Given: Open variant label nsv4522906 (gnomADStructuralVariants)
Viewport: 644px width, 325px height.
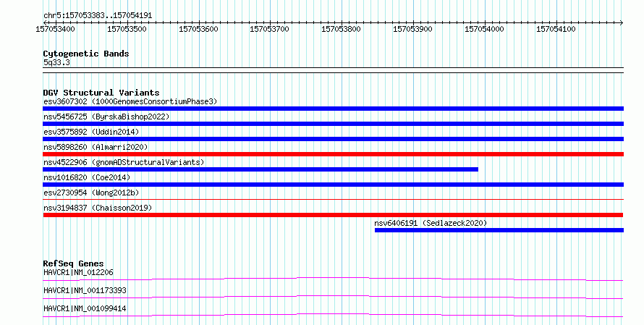Looking at the screenshot, I should point(124,162).
